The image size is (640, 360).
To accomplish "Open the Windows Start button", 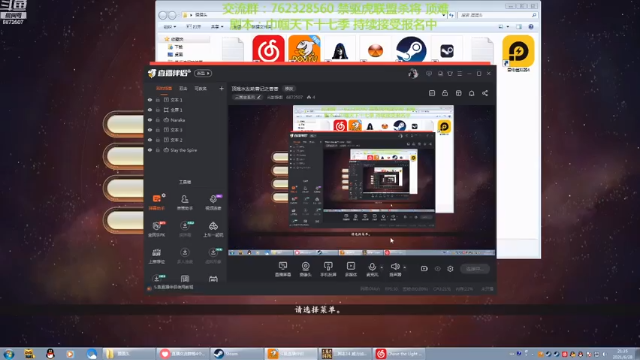I will coord(9,354).
